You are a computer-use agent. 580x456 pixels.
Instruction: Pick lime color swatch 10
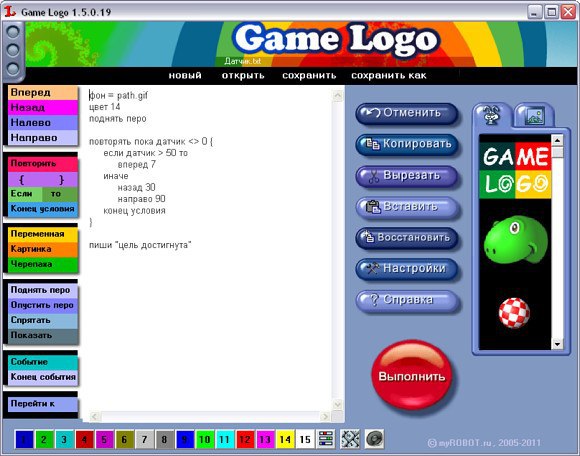tap(205, 439)
